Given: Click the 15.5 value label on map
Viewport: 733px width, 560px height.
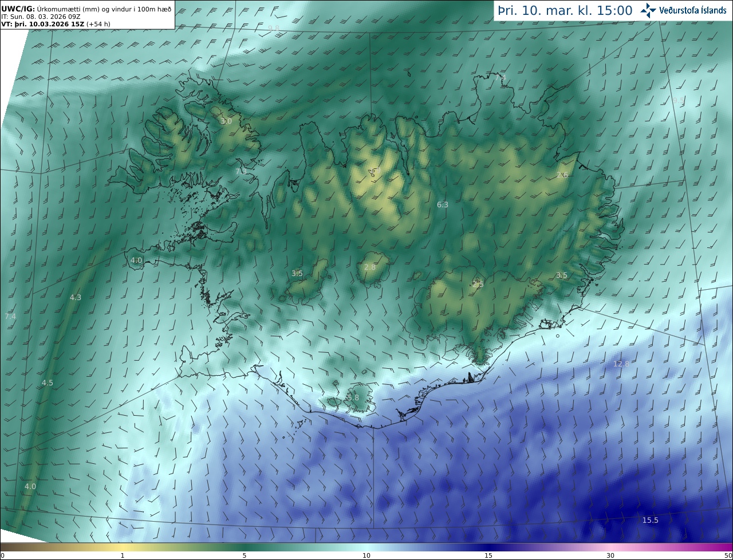Looking at the screenshot, I should pyautogui.click(x=650, y=520).
